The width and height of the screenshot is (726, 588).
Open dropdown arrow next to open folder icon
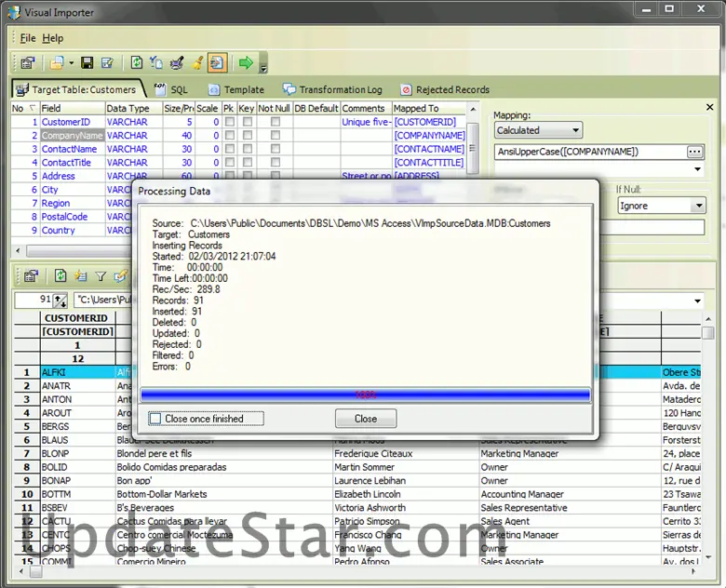pyautogui.click(x=71, y=63)
